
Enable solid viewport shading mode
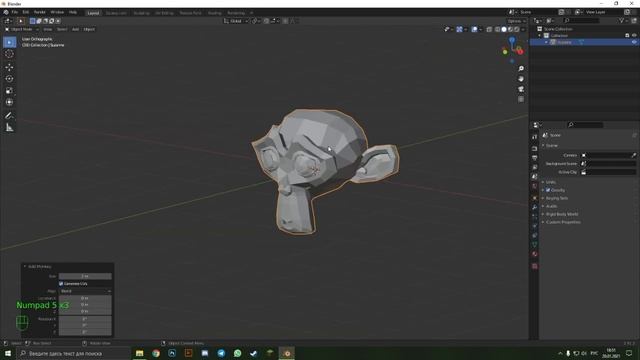(504, 29)
